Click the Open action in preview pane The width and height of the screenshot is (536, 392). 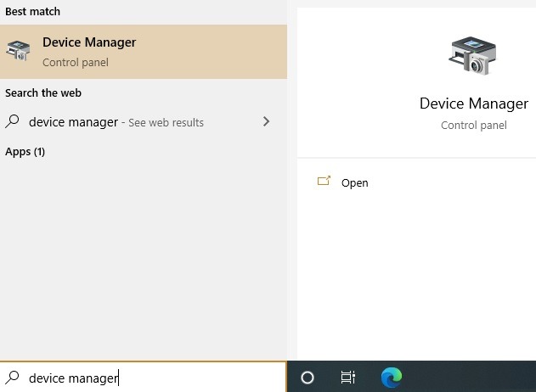(x=354, y=183)
